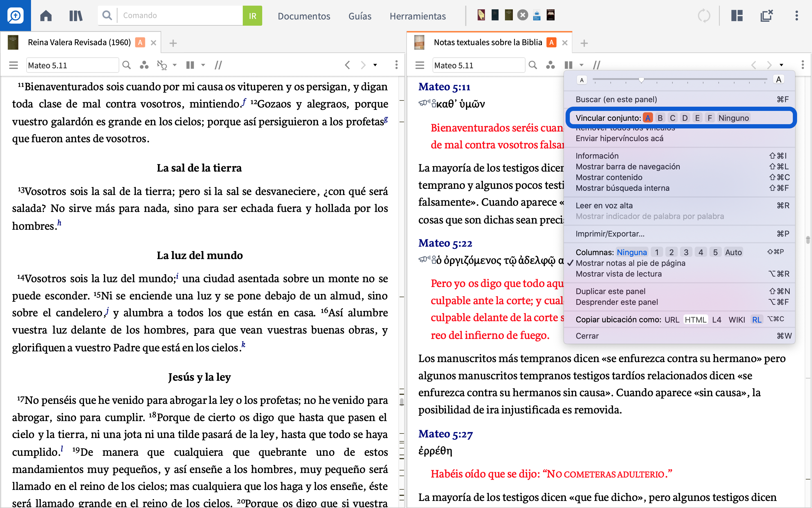Open the dark blue book shortcut icon
This screenshot has width=812, height=508.
[495, 15]
